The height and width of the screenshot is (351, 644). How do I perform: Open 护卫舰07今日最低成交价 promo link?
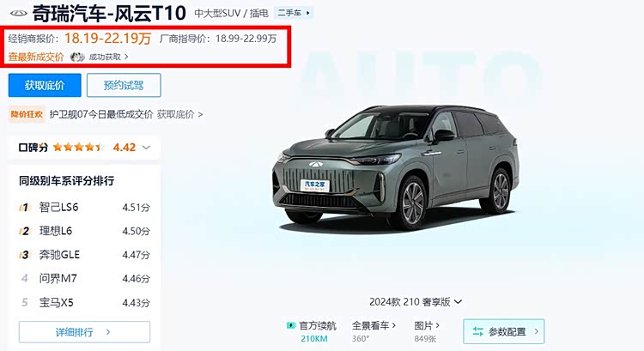pyautogui.click(x=101, y=114)
